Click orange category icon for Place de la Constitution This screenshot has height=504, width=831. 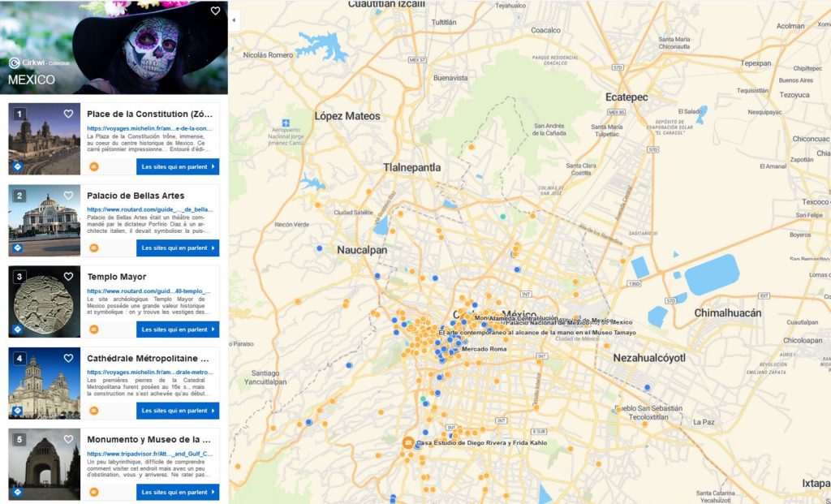click(x=94, y=166)
